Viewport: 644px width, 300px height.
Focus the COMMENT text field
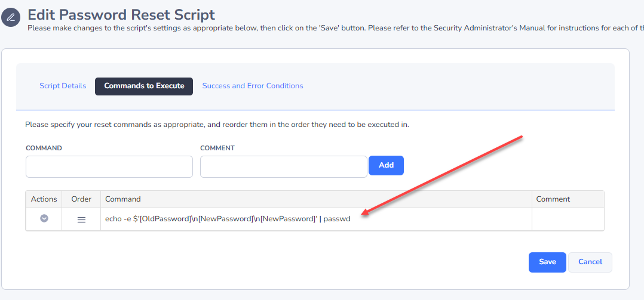pos(283,166)
